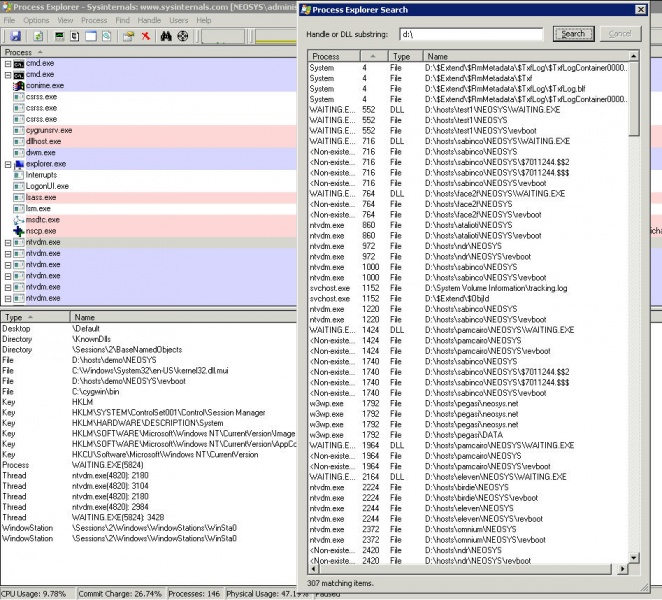This screenshot has width=662, height=600.
Task: Click the Cancel button in search dialog
Action: coord(620,34)
